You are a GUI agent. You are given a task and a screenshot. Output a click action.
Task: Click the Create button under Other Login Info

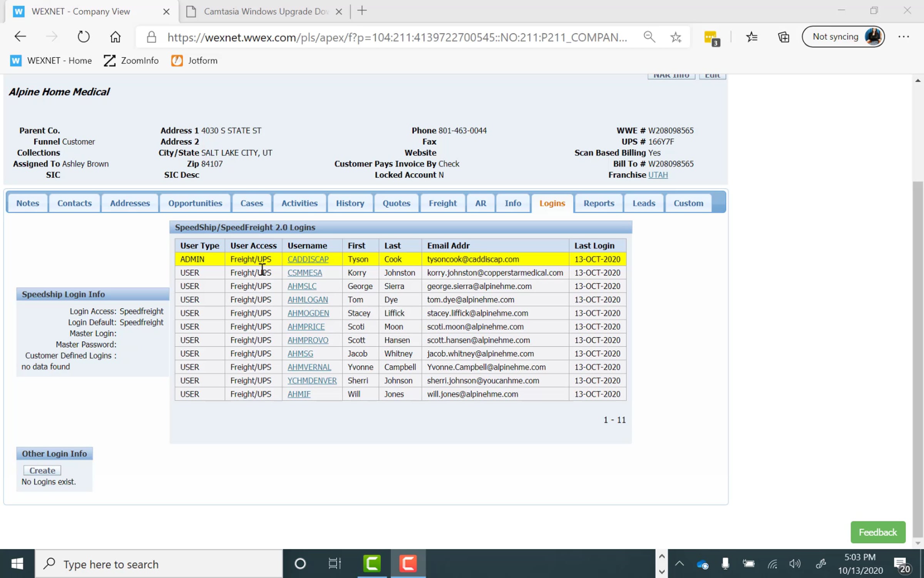click(x=42, y=470)
